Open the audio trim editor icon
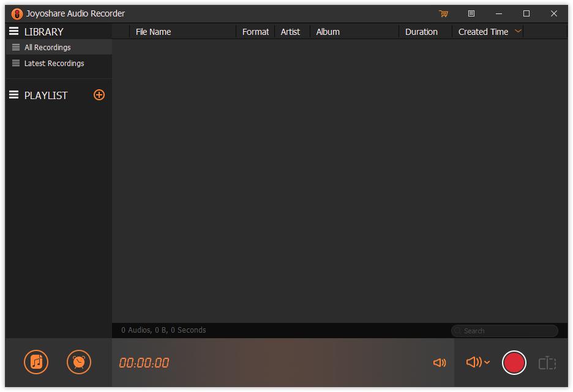The image size is (573, 392). coord(547,362)
